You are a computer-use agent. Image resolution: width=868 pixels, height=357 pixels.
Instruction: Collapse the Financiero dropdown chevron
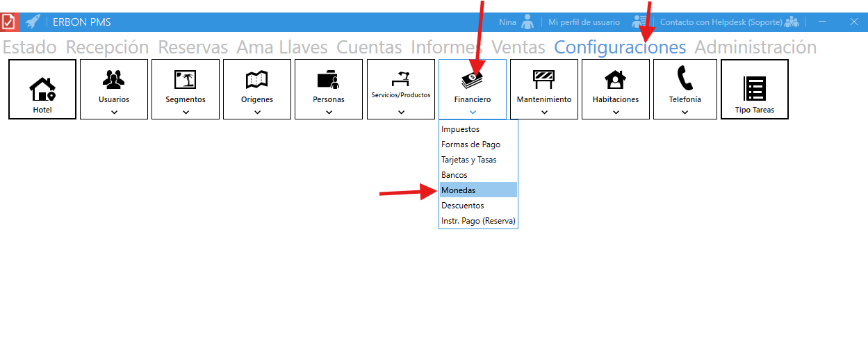click(473, 112)
